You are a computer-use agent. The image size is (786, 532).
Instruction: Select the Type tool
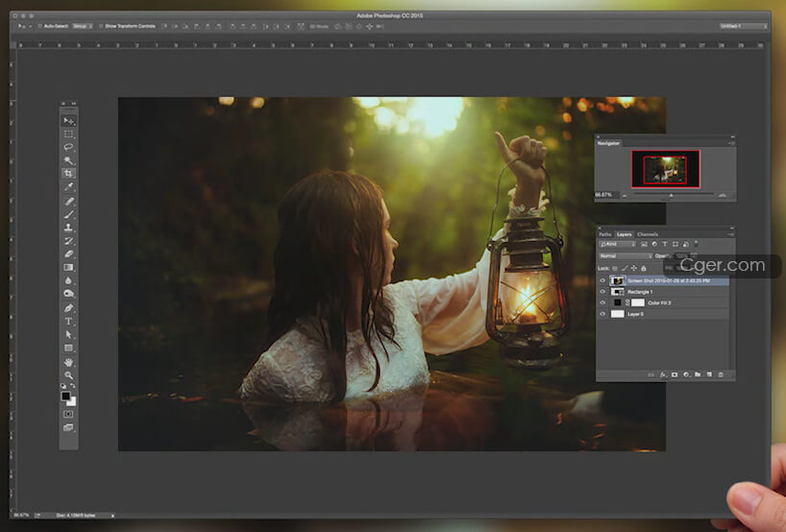click(x=68, y=321)
